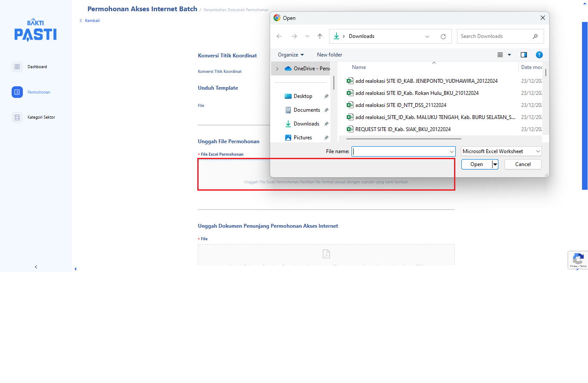Click the back navigation arrow in dialog
Image resolution: width=588 pixels, height=383 pixels.
coord(279,36)
